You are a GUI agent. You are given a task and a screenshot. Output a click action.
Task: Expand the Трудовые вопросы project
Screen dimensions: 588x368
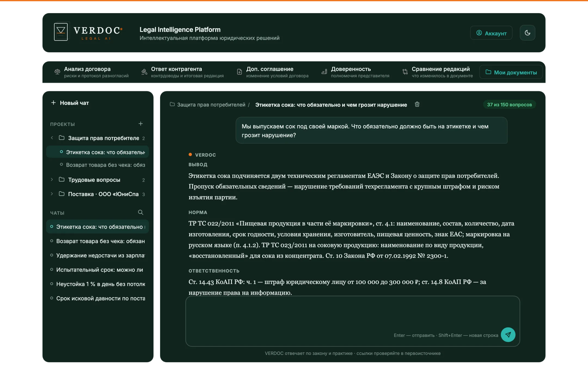(x=52, y=179)
